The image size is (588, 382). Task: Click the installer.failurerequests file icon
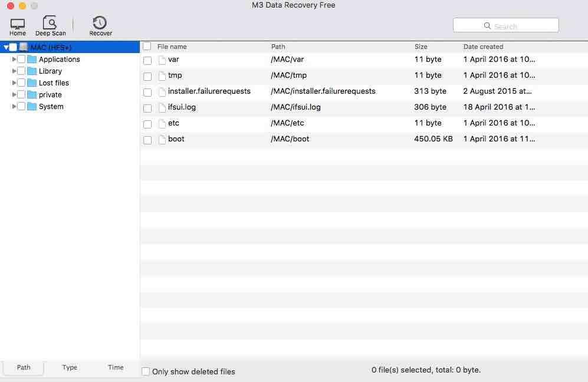[162, 92]
